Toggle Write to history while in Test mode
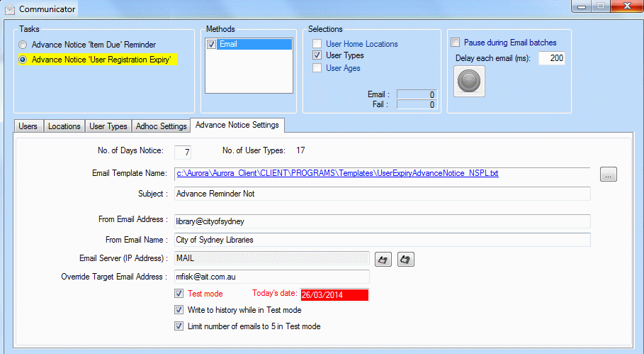 179,309
